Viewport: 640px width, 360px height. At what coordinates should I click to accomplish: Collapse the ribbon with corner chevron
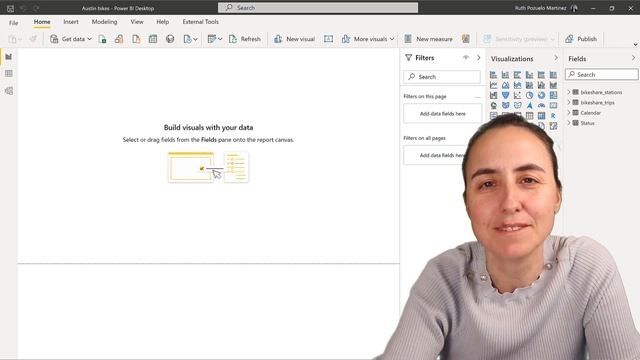[635, 44]
